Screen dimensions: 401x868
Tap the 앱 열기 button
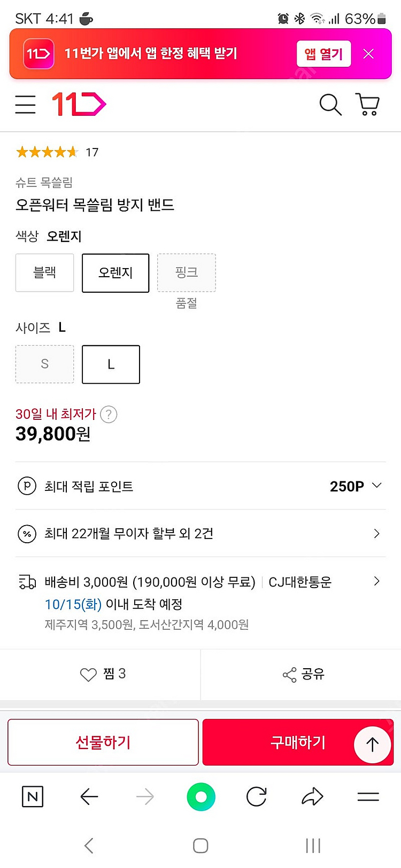pyautogui.click(x=323, y=54)
